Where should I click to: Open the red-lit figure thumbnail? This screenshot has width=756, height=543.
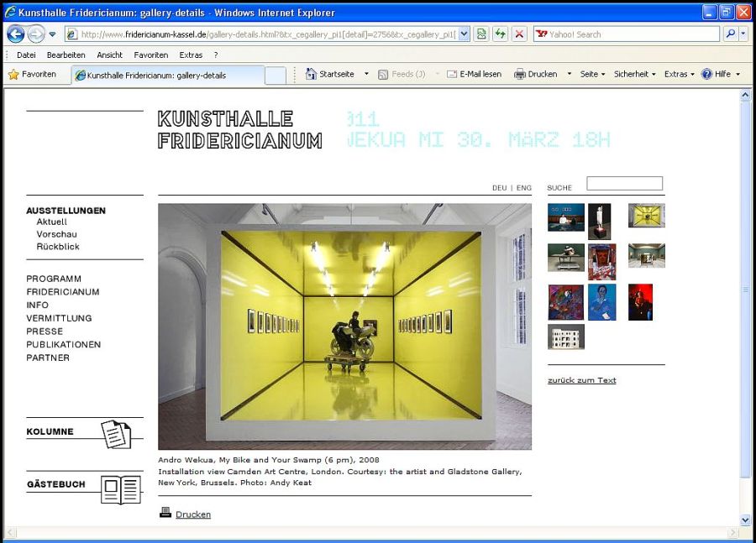click(640, 302)
